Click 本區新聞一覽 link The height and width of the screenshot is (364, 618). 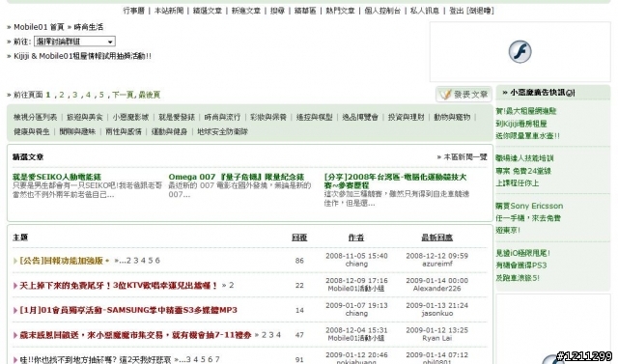click(465, 157)
